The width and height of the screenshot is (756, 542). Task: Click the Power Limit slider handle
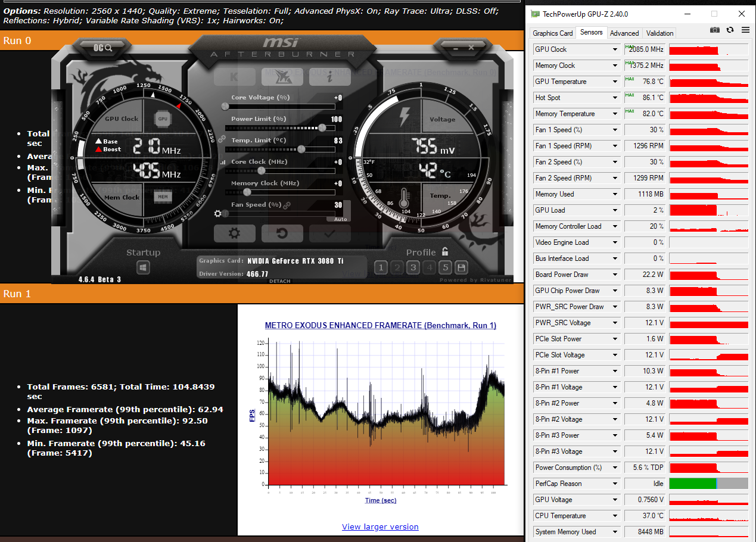click(x=322, y=127)
